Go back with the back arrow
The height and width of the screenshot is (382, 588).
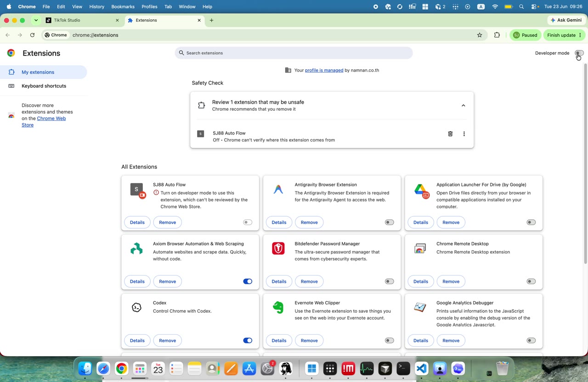coord(8,35)
